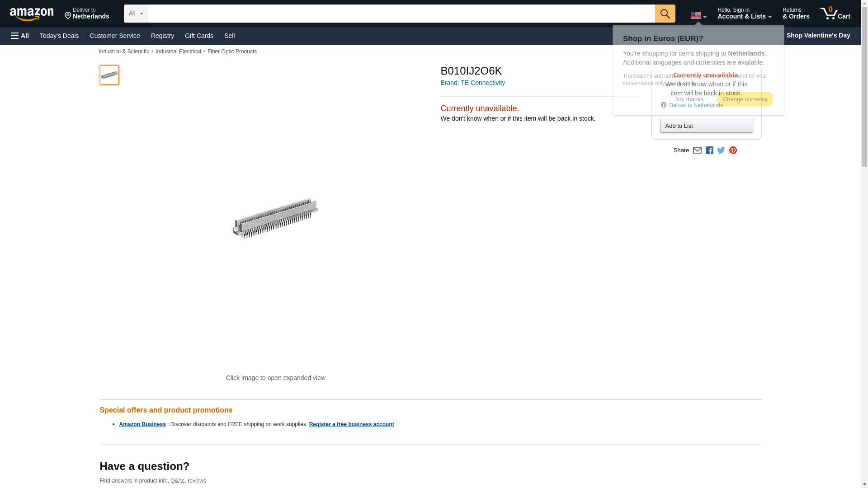The image size is (868, 488).
Task: Share via email icon
Action: tap(697, 150)
